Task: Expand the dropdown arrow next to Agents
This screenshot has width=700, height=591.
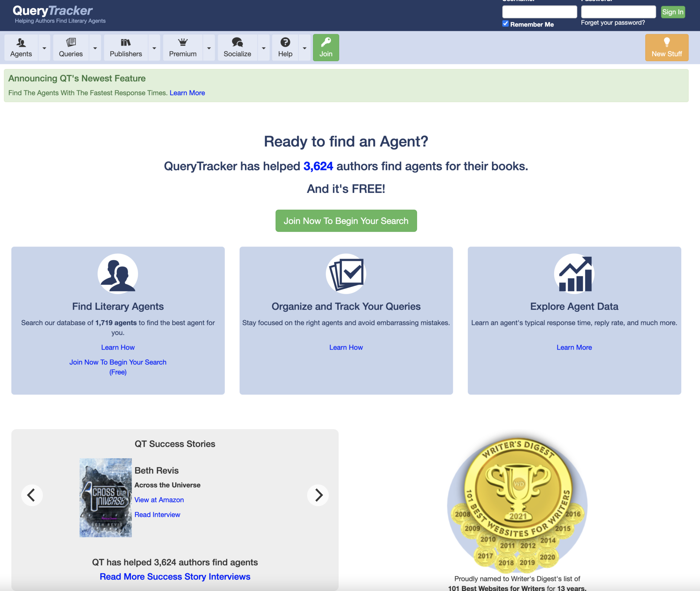Action: (x=44, y=48)
